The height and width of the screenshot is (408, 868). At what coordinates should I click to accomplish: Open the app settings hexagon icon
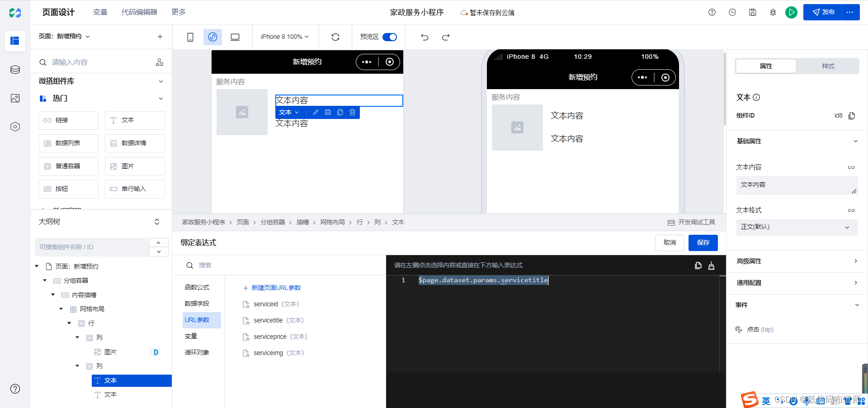[x=15, y=127]
